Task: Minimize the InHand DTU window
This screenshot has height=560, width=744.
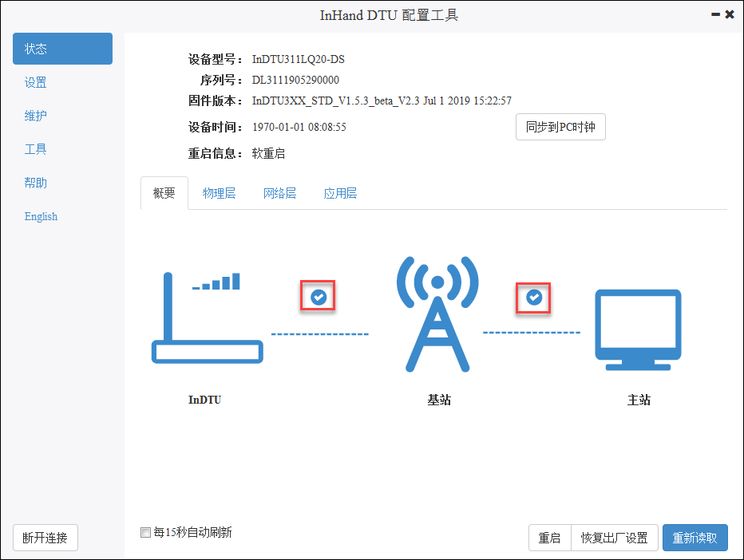Action: [715, 14]
